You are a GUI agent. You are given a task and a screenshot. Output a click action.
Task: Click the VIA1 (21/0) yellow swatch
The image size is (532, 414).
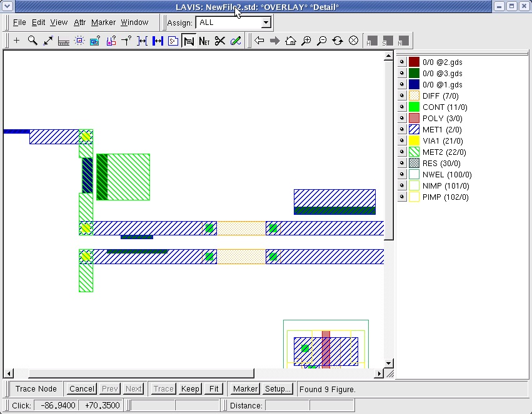414,140
